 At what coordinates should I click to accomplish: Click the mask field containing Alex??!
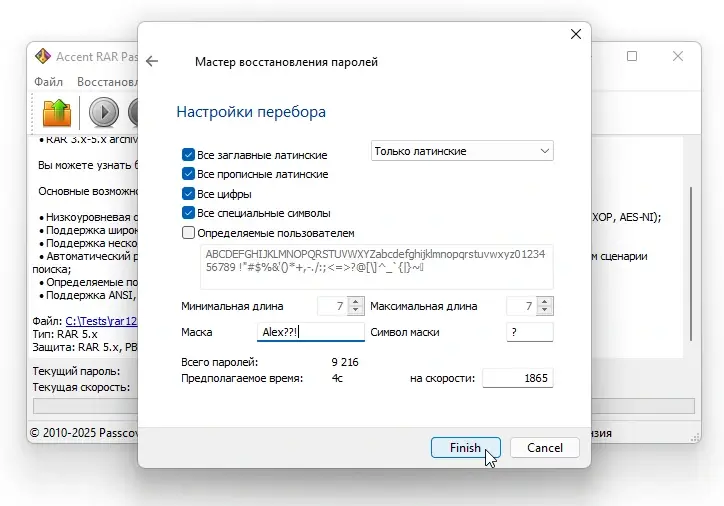(311, 332)
